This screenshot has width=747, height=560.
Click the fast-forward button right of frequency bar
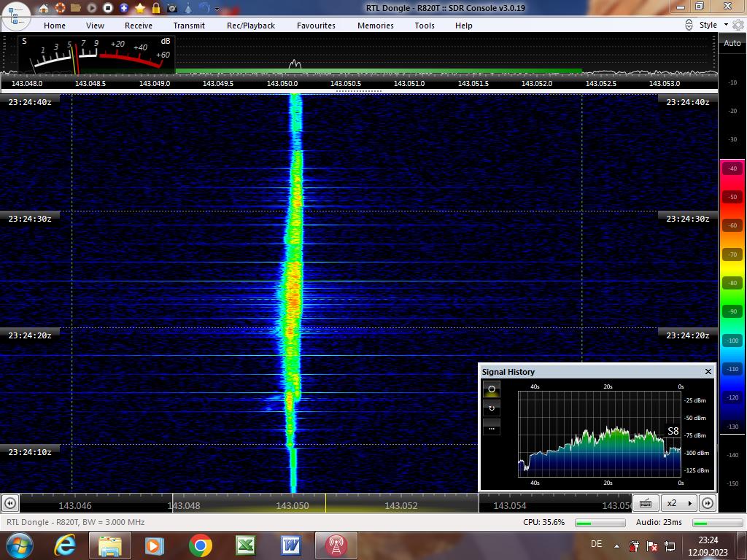point(708,503)
